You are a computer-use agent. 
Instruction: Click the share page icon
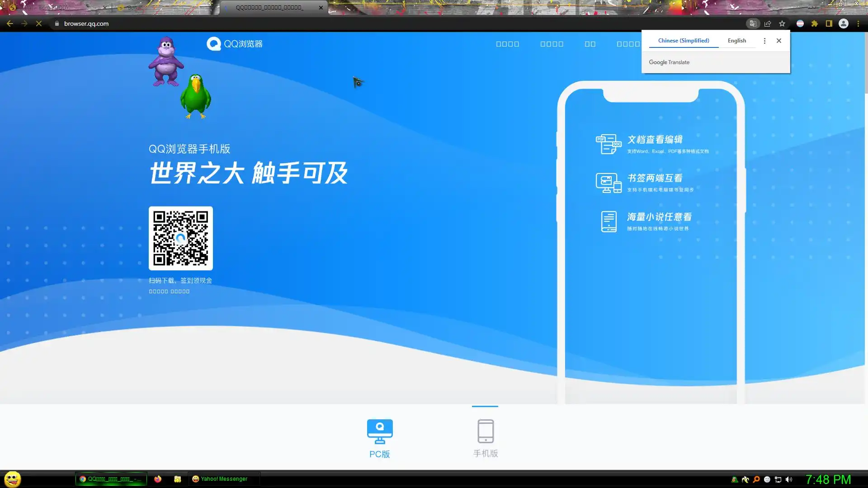[768, 23]
